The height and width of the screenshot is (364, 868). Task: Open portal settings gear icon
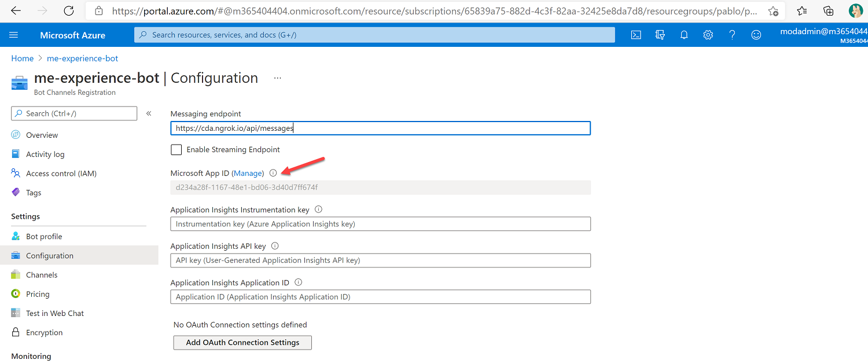(708, 35)
